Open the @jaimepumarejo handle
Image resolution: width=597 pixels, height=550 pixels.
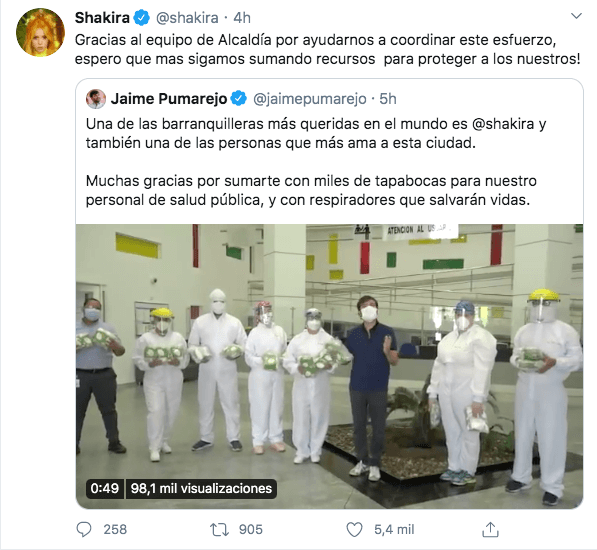[310, 99]
